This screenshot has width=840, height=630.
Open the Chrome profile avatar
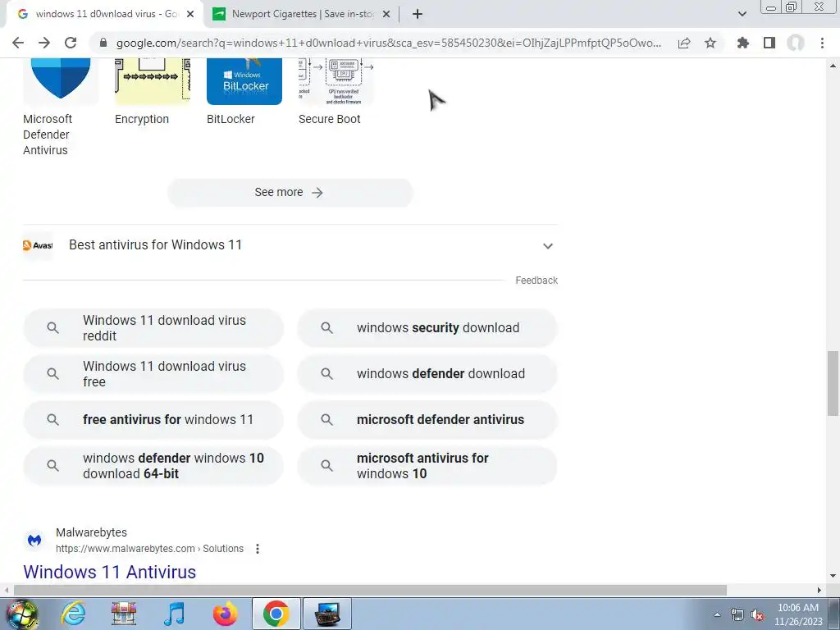click(796, 43)
